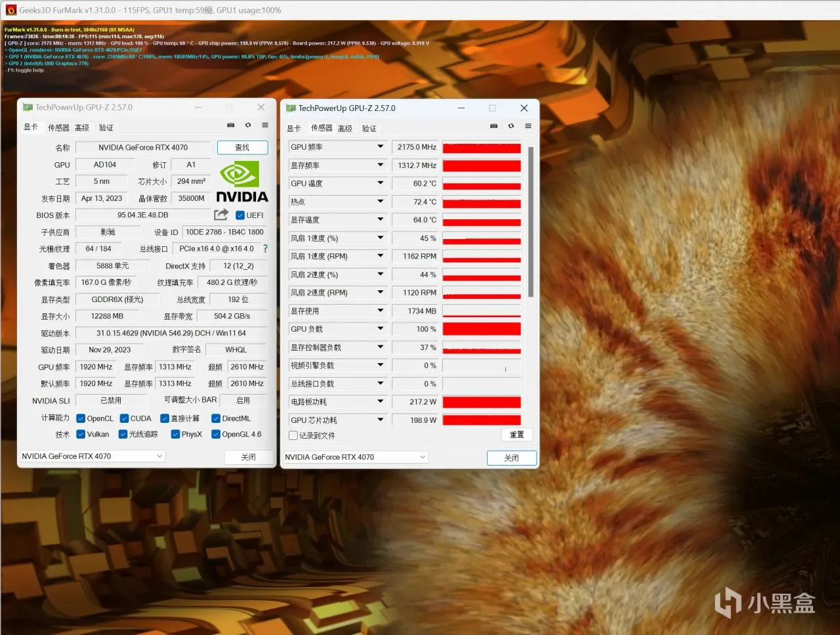Open the 显存控制器负载 sensor dropdown
Screen dimensions: 840x635
(x=380, y=347)
